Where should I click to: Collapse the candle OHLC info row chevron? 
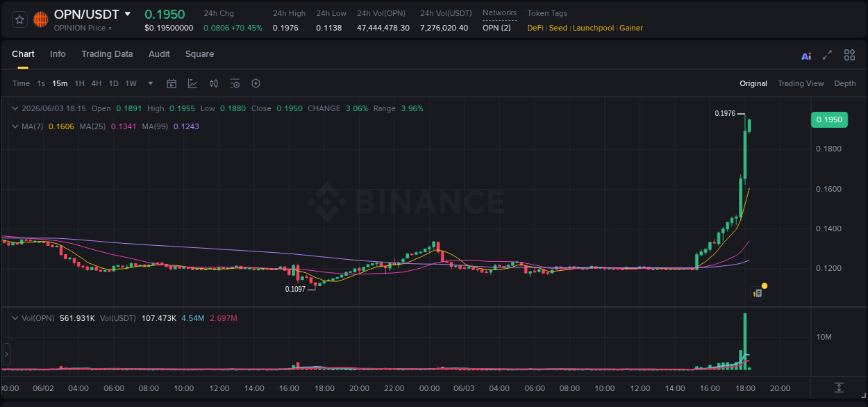pyautogui.click(x=15, y=108)
